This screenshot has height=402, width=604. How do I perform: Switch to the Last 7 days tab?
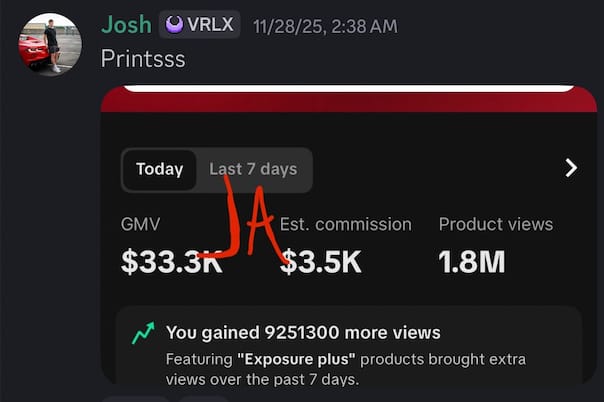[x=253, y=169]
